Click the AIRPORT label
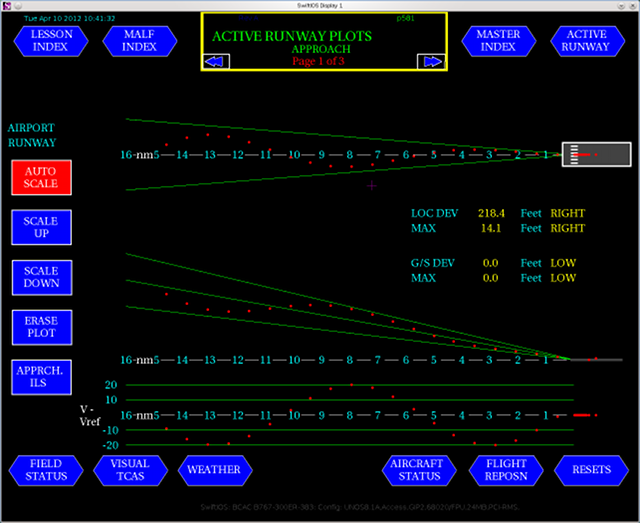The width and height of the screenshot is (640, 523). click(31, 128)
